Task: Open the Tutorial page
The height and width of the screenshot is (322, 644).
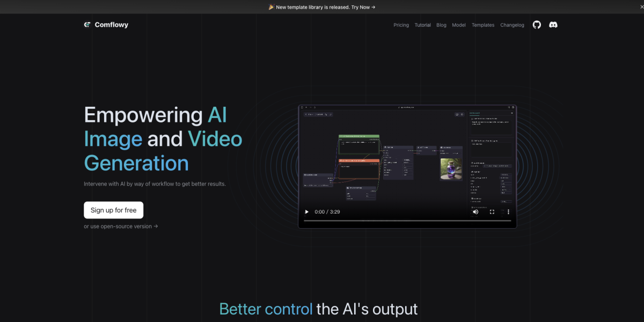Action: point(422,25)
